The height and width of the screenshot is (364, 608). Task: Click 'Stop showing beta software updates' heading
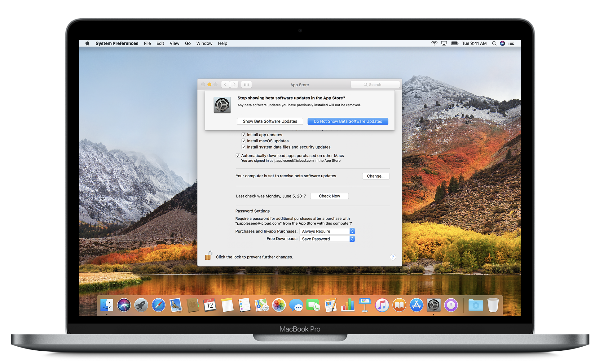click(x=291, y=98)
